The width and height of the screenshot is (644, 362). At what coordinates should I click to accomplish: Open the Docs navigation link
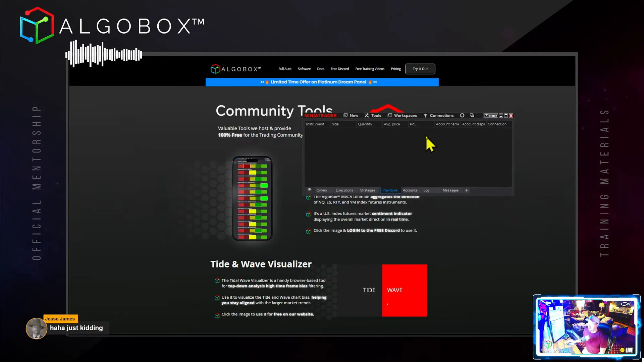point(320,69)
